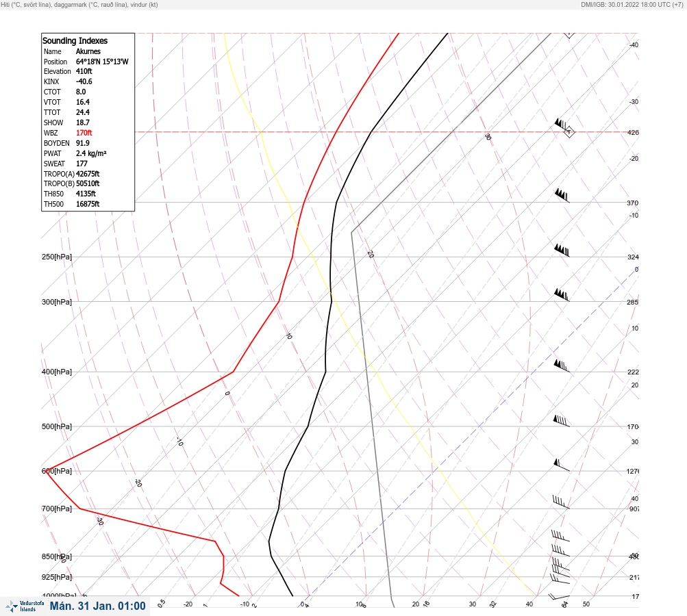Click the 250[hPa] pressure label
This screenshot has width=687, height=616.
click(x=57, y=257)
